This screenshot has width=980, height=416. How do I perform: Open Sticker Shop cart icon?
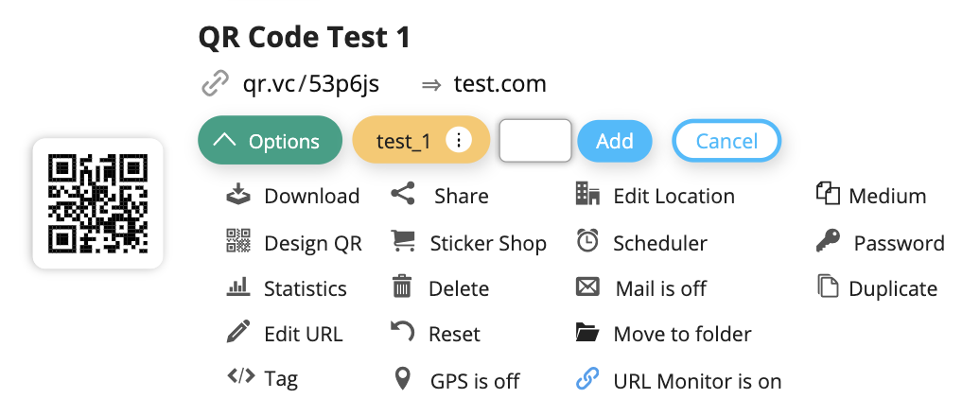click(404, 242)
